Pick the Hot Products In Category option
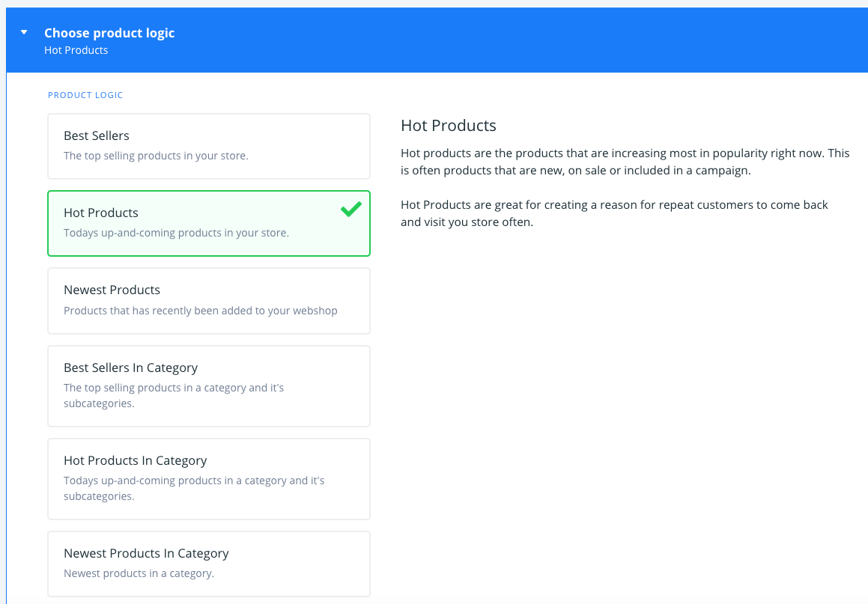This screenshot has width=868, height=604. tap(208, 478)
